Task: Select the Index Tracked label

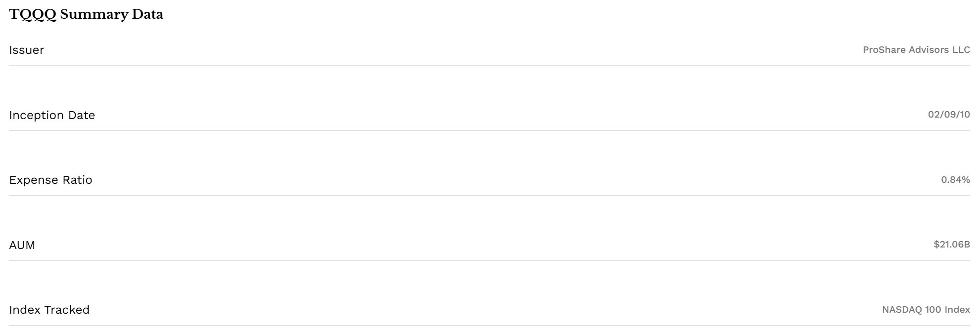Action: pos(49,310)
